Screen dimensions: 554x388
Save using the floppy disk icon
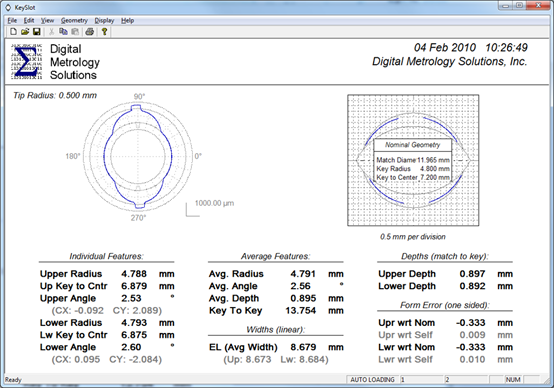36,32
